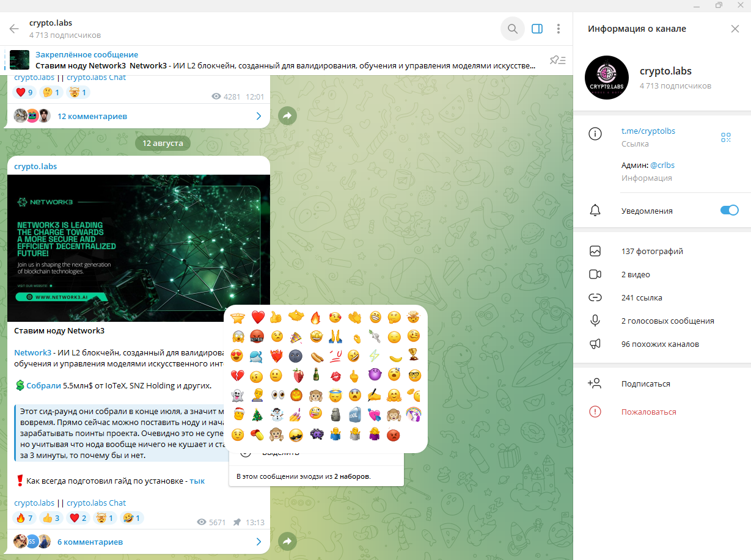
Task: Pick the champagne bottle emoji in the picker
Action: [315, 376]
